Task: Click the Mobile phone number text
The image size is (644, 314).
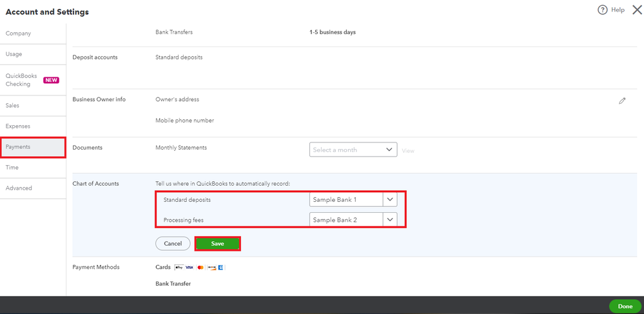Action: click(x=184, y=121)
